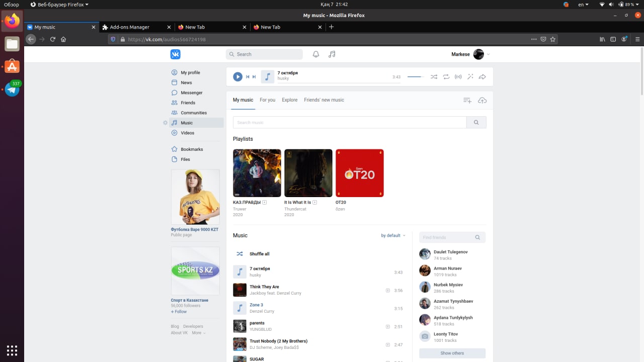This screenshot has height=362, width=644.
Task: Reload the page in Firefox
Action: tap(52, 39)
